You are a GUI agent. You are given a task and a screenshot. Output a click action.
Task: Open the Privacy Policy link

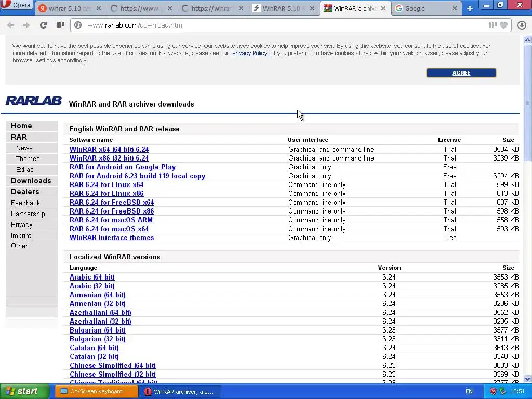[250, 54]
